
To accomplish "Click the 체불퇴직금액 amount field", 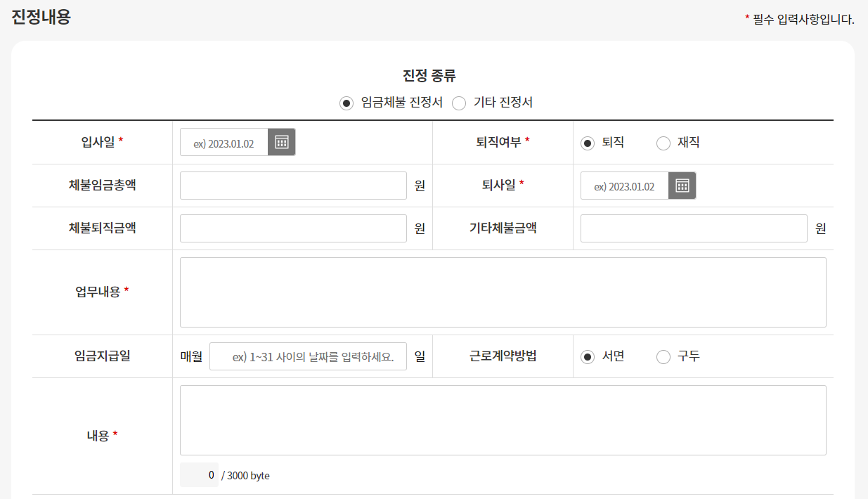I will tap(292, 228).
